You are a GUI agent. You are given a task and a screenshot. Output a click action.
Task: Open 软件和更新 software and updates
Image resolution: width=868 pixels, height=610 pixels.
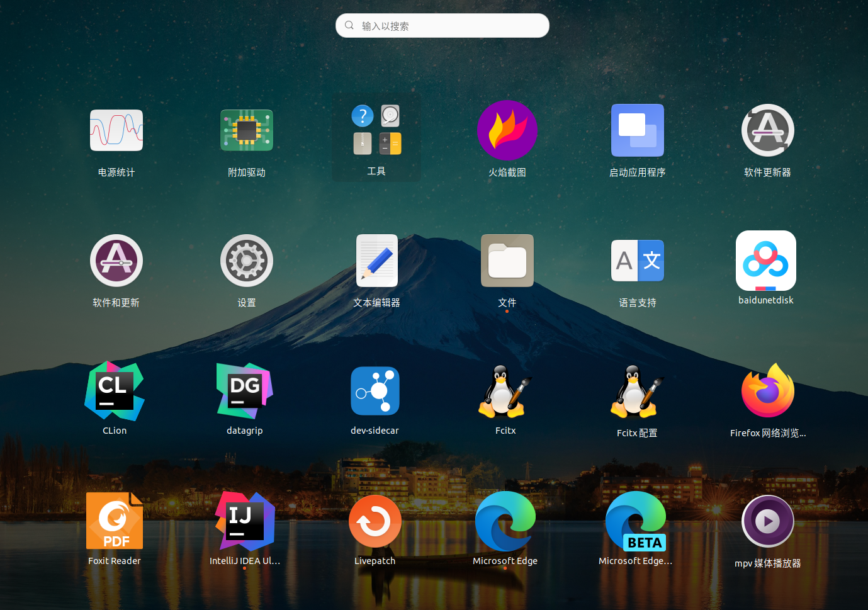[116, 261]
